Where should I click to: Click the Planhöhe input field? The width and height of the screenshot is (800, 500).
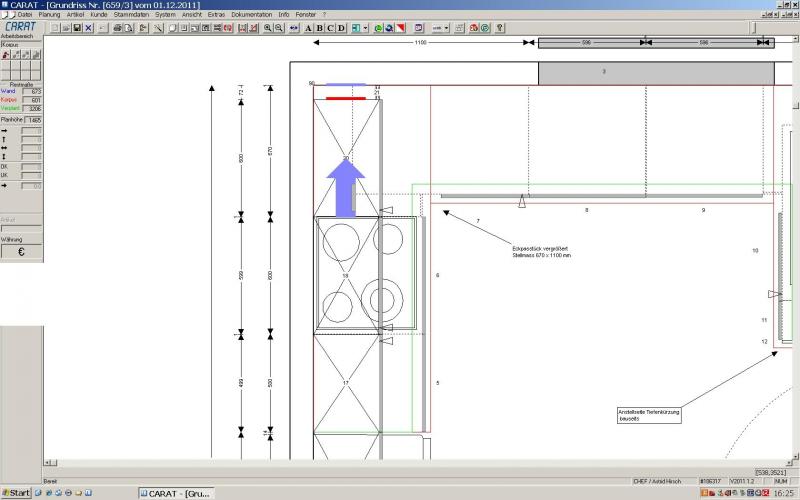[x=34, y=120]
